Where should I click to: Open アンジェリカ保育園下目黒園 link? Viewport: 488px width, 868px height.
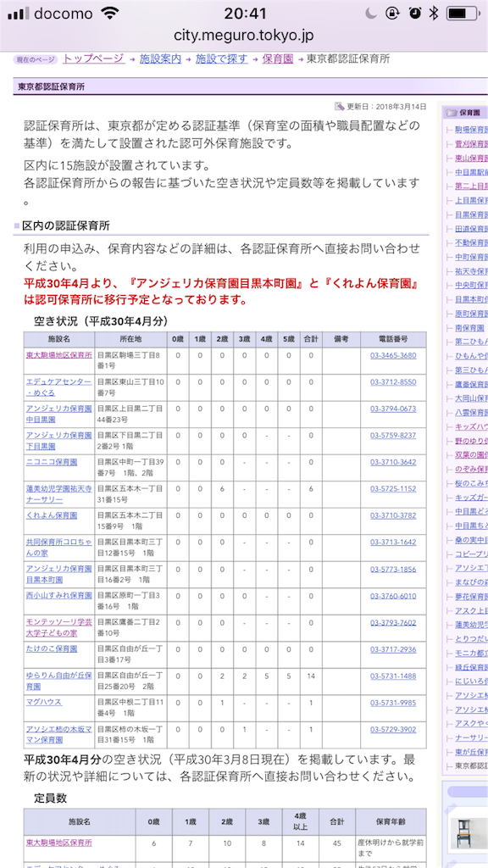pyautogui.click(x=58, y=441)
